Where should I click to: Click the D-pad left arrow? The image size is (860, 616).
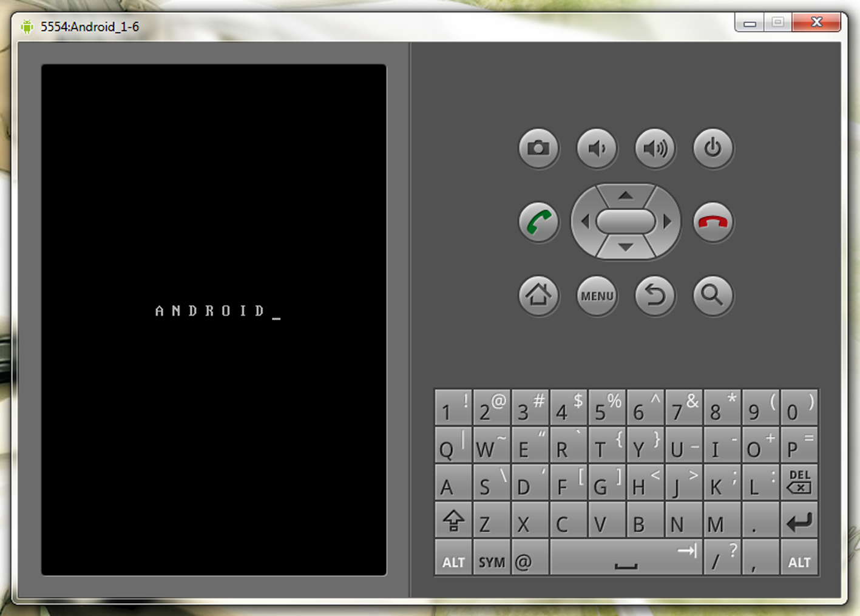tap(584, 222)
